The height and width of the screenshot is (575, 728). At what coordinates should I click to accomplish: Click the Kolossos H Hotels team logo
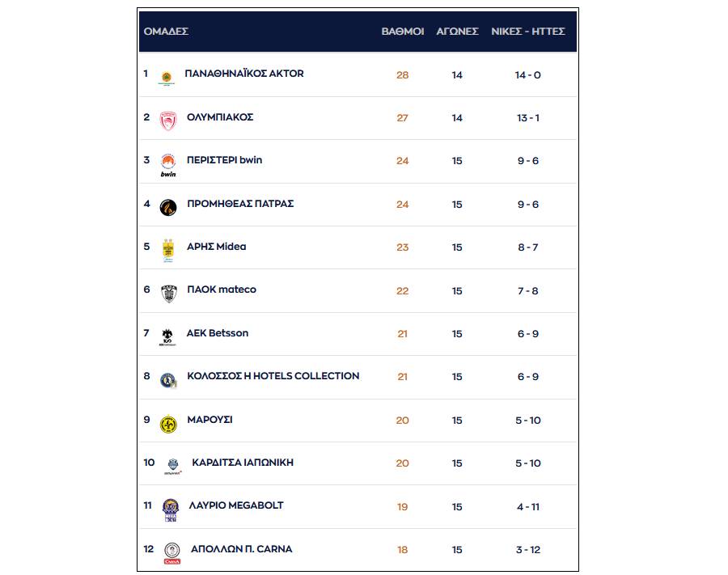pyautogui.click(x=167, y=381)
